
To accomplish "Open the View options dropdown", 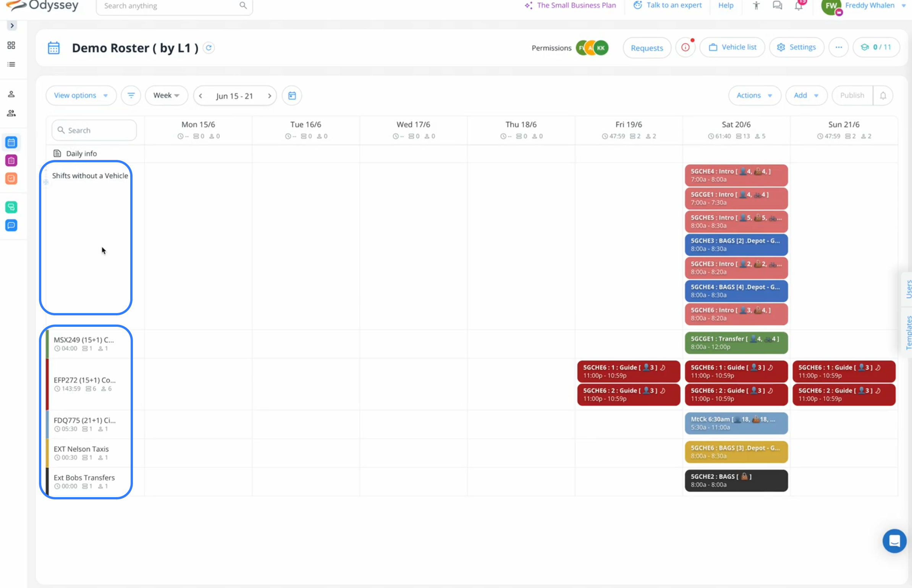I will [x=81, y=95].
